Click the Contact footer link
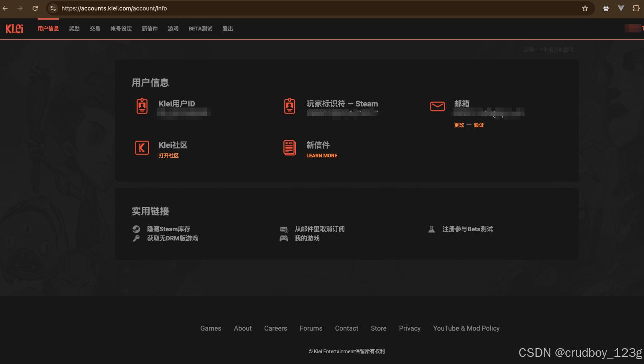Image resolution: width=644 pixels, height=364 pixels. (x=346, y=329)
